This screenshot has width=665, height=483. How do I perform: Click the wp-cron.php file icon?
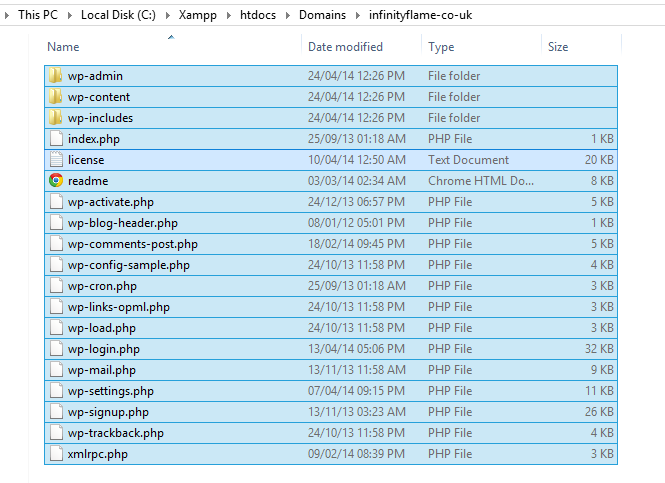click(x=56, y=286)
